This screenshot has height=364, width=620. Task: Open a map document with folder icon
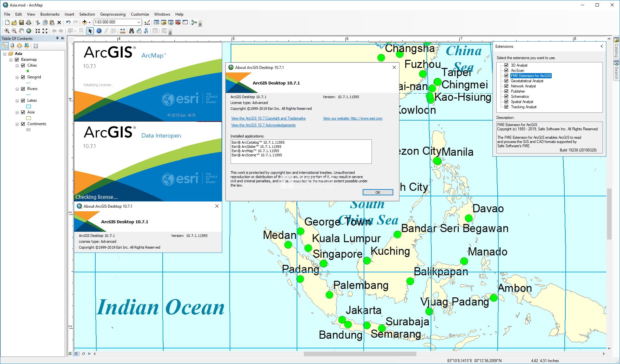[14, 22]
